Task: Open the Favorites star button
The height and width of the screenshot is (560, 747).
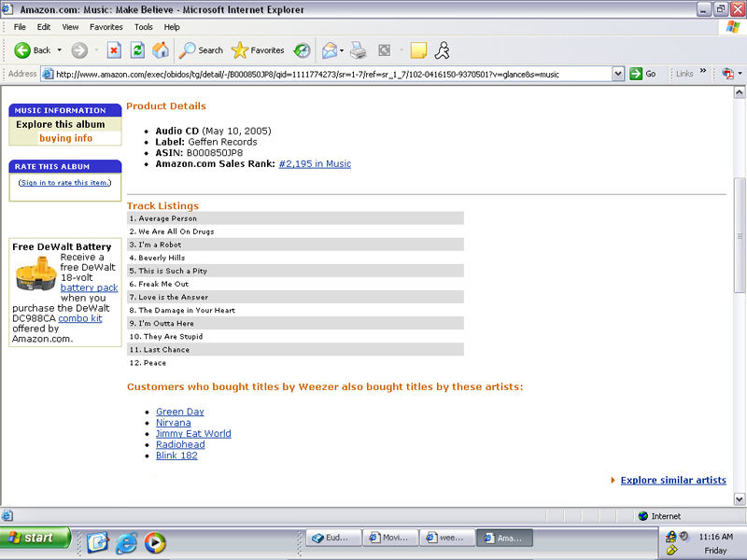Action: pos(258,50)
